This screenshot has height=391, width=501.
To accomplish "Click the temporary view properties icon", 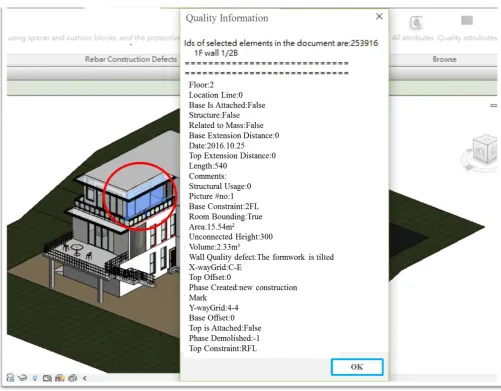I will pos(47,378).
